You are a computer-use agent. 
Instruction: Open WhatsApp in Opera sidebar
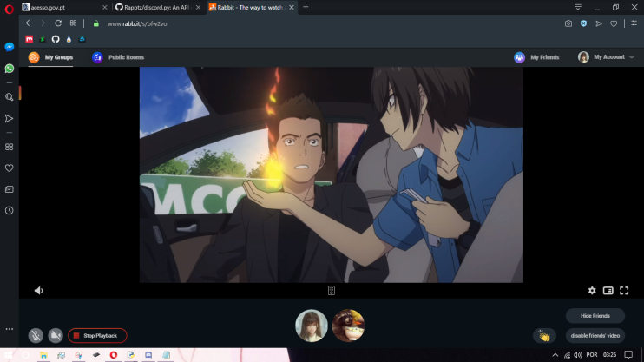tap(9, 69)
